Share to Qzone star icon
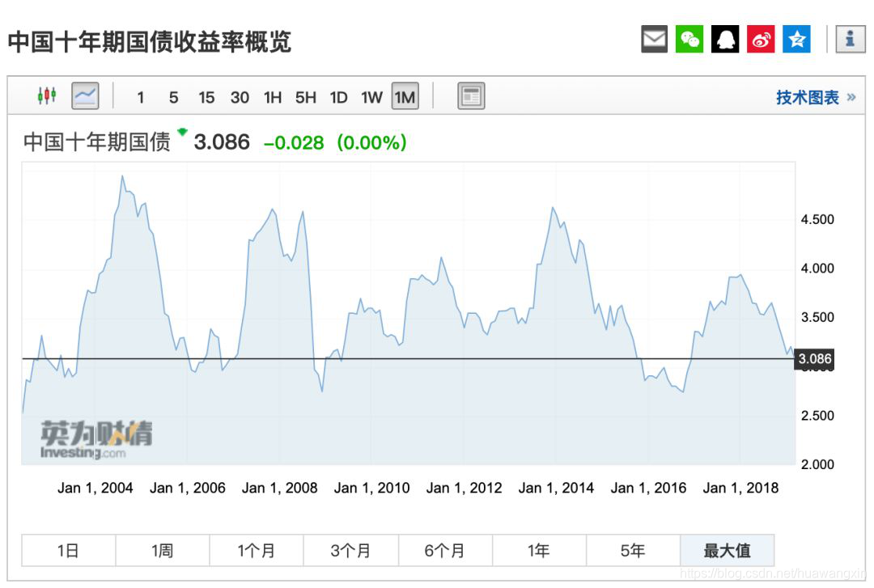The width and height of the screenshot is (874, 588). click(796, 39)
